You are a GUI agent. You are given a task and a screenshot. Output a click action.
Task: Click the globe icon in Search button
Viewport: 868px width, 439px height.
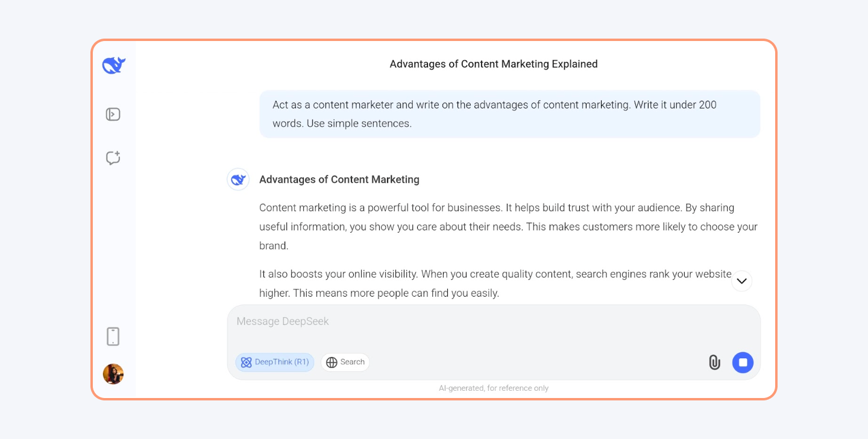(x=332, y=362)
